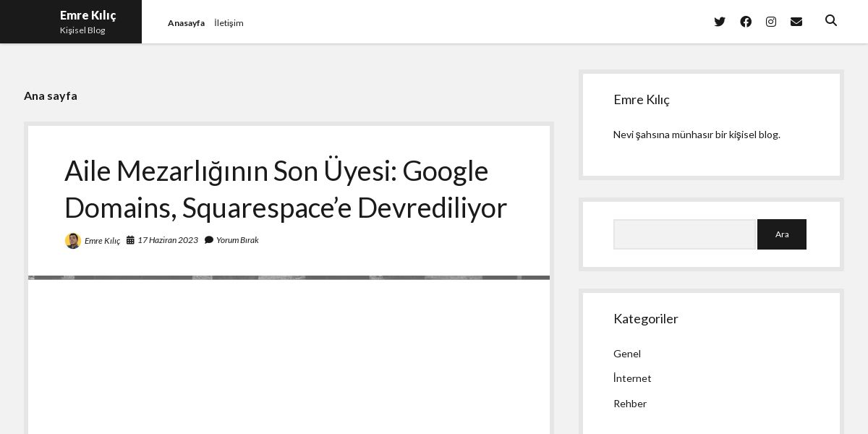Click the calendar icon beside the date
This screenshot has height=434, width=868.
pyautogui.click(x=130, y=240)
